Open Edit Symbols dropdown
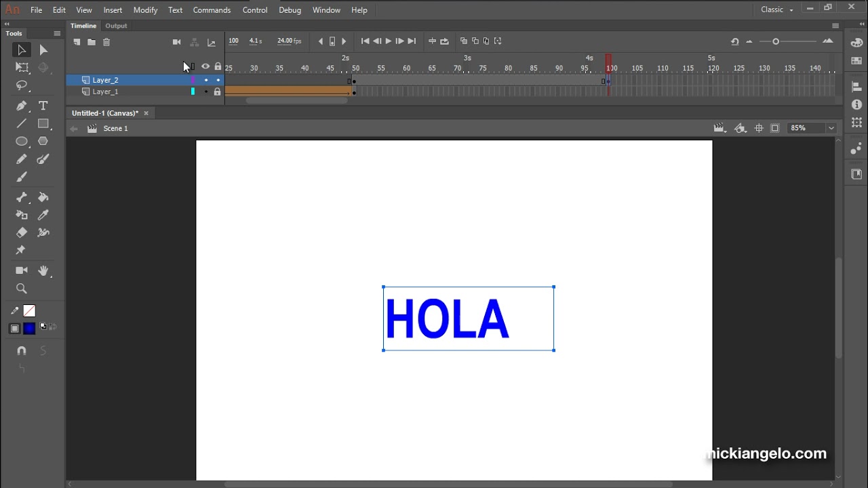Screen dimensions: 868x488 [x=741, y=128]
